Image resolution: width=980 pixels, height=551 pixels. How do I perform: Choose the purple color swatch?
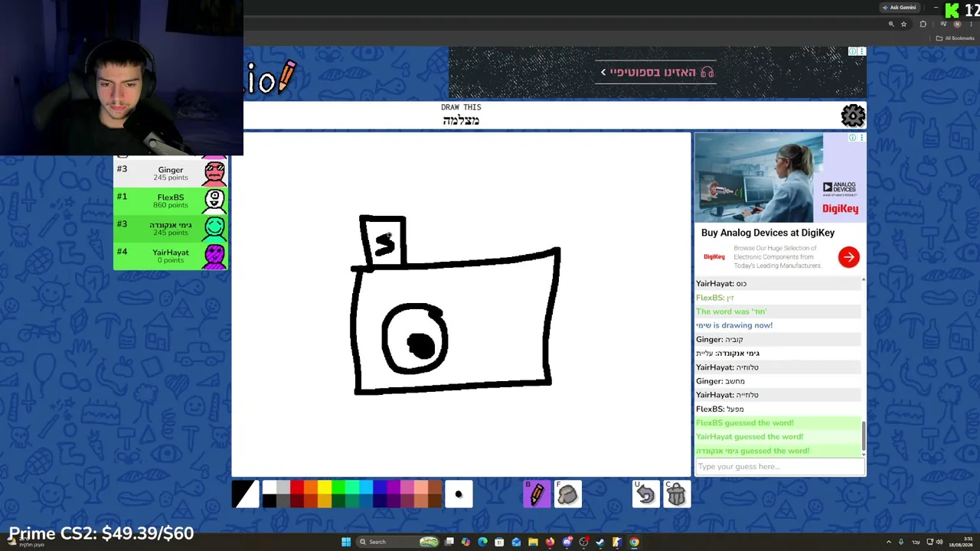394,487
